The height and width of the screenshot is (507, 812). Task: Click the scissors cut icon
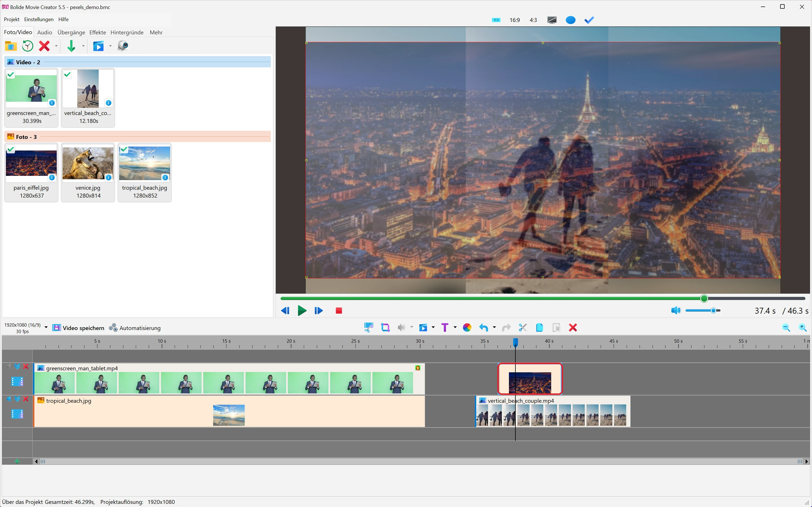522,327
